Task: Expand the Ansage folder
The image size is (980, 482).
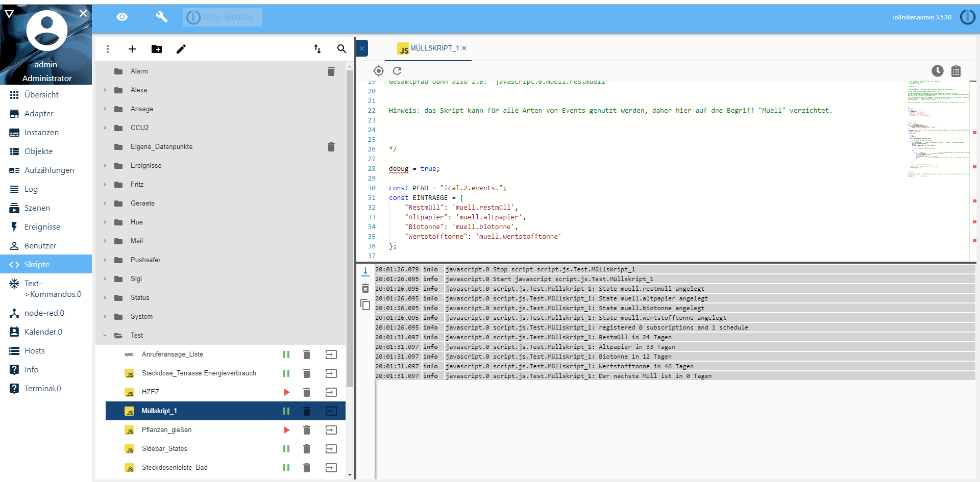Action: pyautogui.click(x=105, y=109)
